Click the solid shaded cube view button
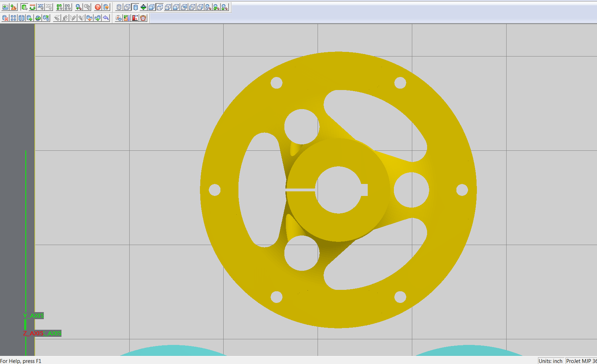The image size is (597, 364). click(152, 7)
